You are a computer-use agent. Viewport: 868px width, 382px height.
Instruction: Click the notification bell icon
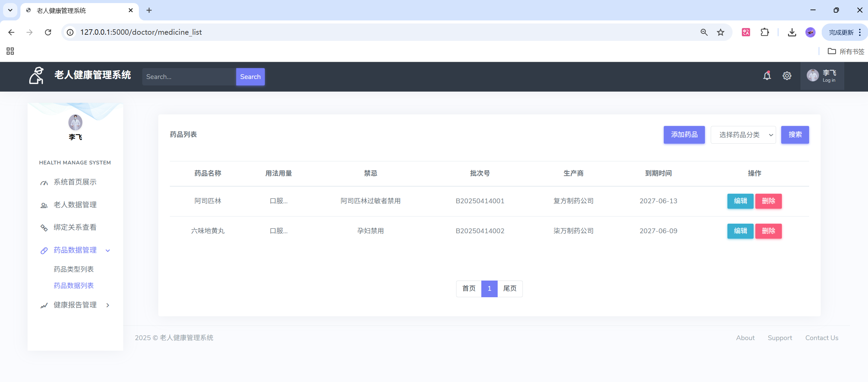click(x=767, y=76)
